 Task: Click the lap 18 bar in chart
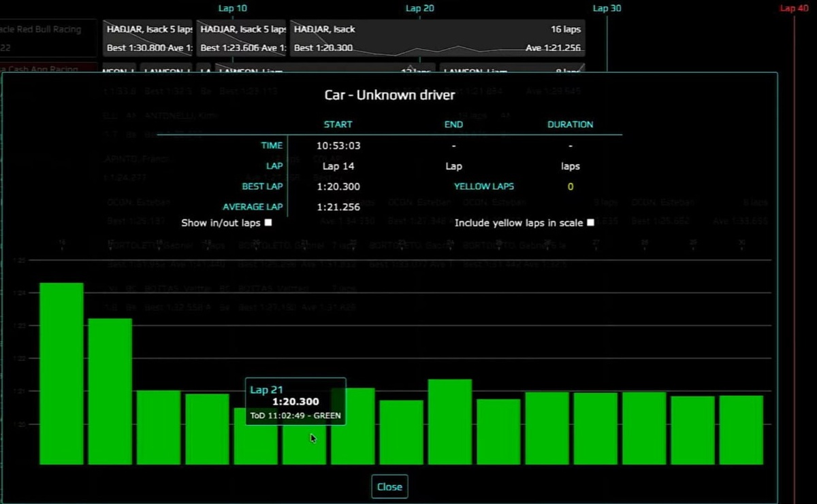159,427
